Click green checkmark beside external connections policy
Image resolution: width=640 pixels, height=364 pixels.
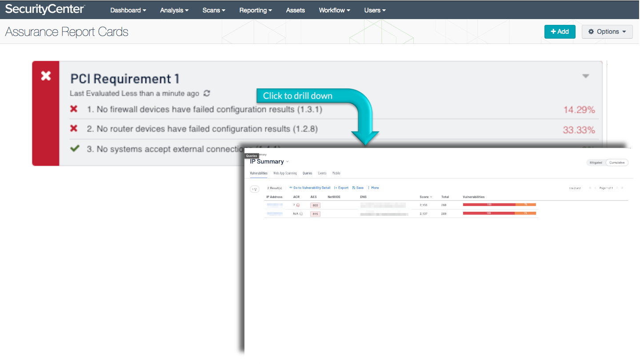[x=75, y=149]
